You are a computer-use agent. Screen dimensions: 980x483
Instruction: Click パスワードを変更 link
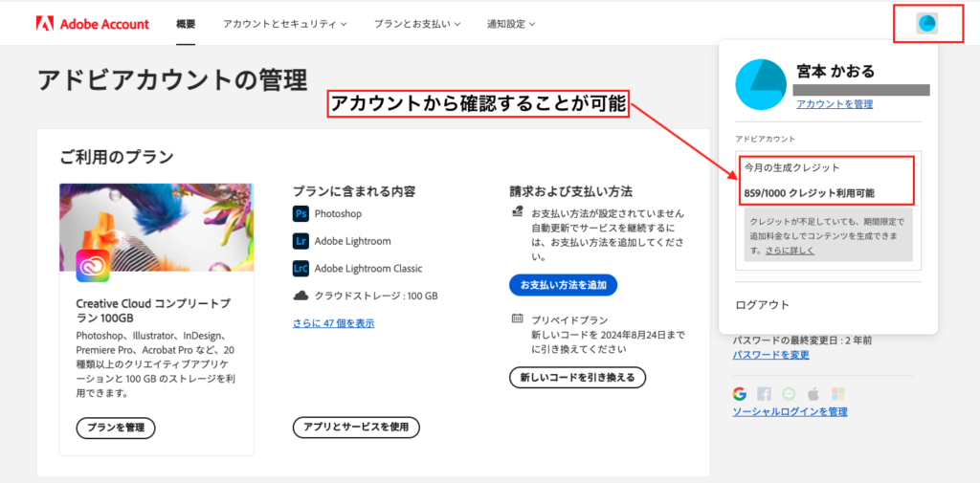click(x=770, y=355)
